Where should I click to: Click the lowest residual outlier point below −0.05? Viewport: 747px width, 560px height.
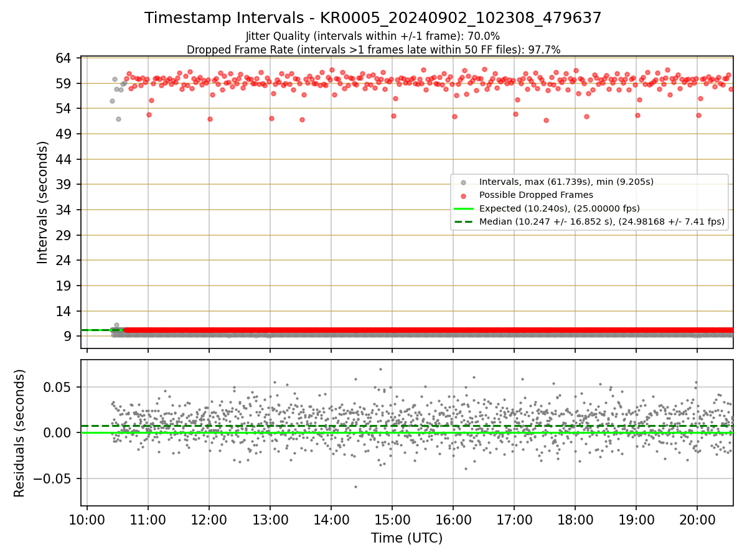coord(355,487)
